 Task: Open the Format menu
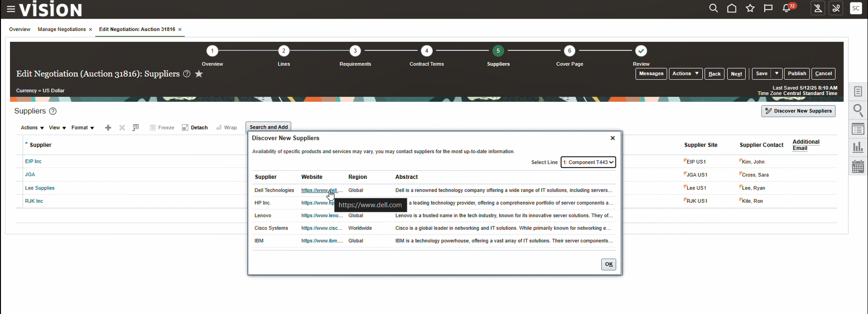(83, 128)
